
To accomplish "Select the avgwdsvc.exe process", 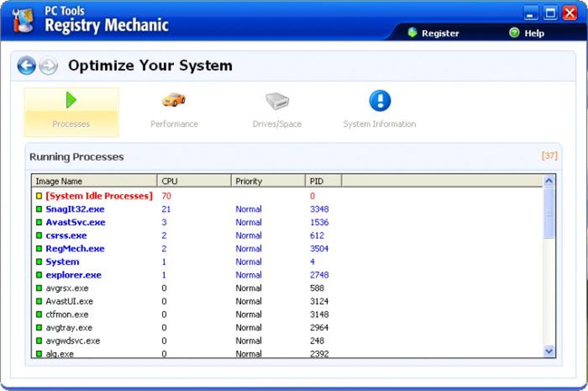I will point(287,341).
